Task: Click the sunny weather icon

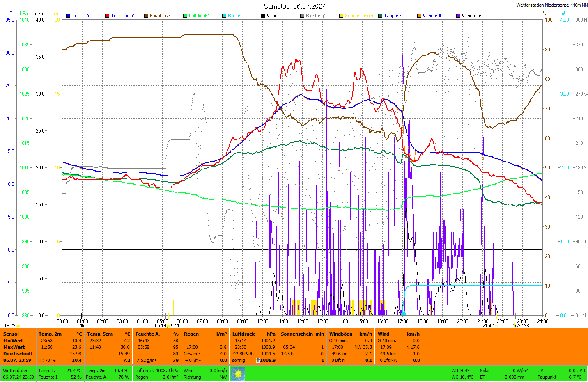Action: tap(238, 374)
